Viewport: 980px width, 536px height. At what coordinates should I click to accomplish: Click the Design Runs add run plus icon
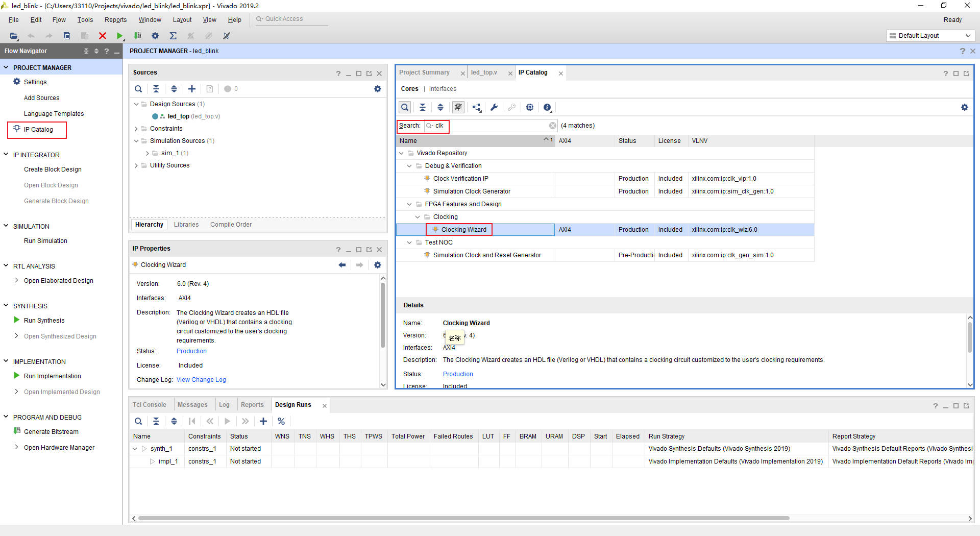pyautogui.click(x=263, y=421)
